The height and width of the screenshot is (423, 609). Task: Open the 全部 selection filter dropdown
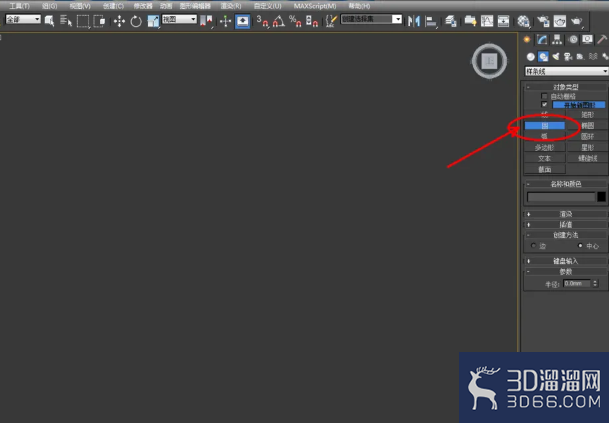coord(23,19)
